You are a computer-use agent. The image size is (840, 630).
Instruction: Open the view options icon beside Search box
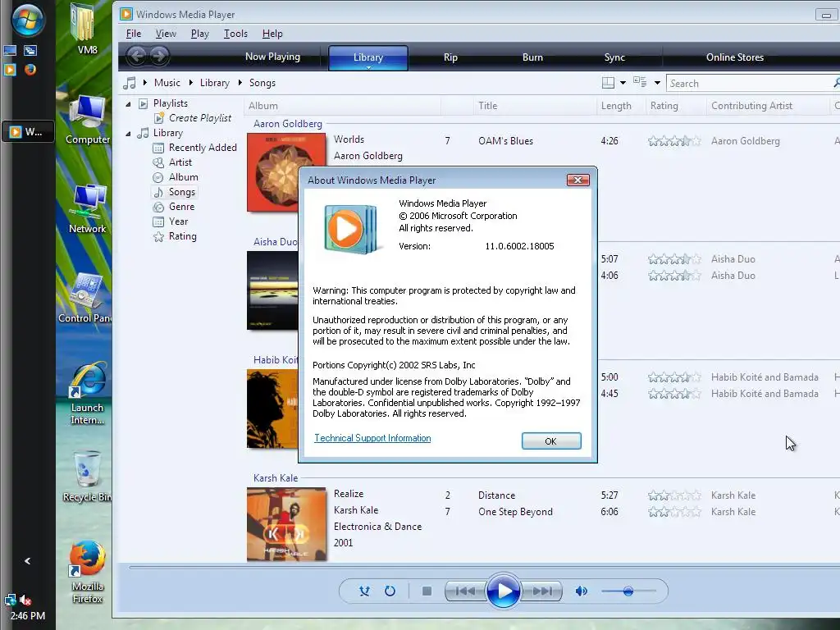[x=640, y=83]
